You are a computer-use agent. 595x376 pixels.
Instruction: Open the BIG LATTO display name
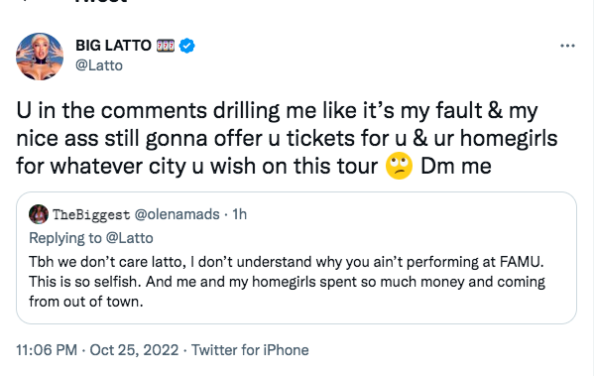pyautogui.click(x=113, y=46)
